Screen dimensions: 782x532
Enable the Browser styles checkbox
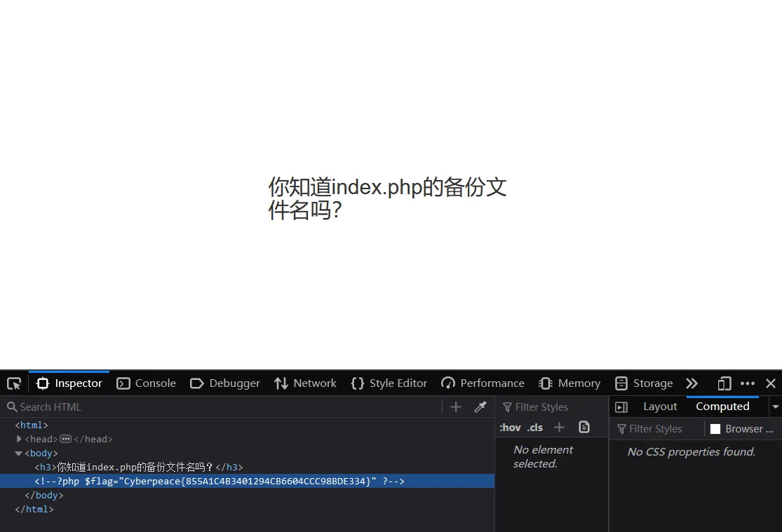point(715,429)
